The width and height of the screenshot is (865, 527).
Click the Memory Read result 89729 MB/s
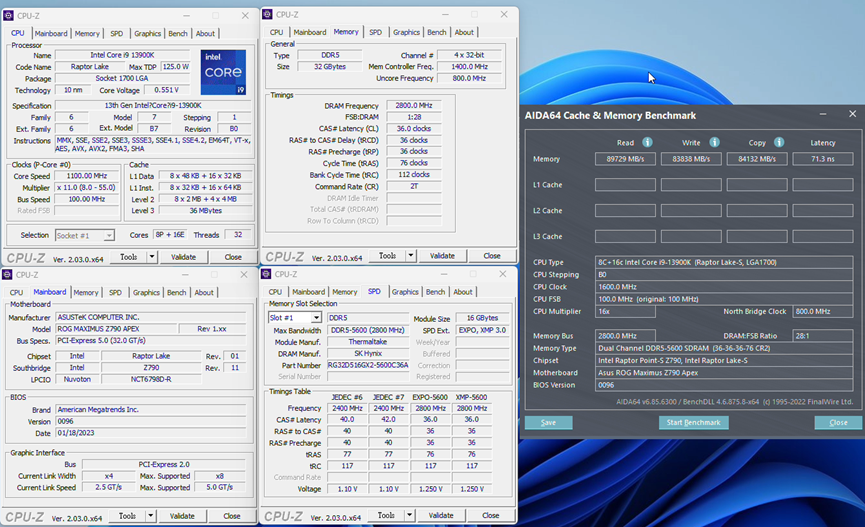point(625,159)
